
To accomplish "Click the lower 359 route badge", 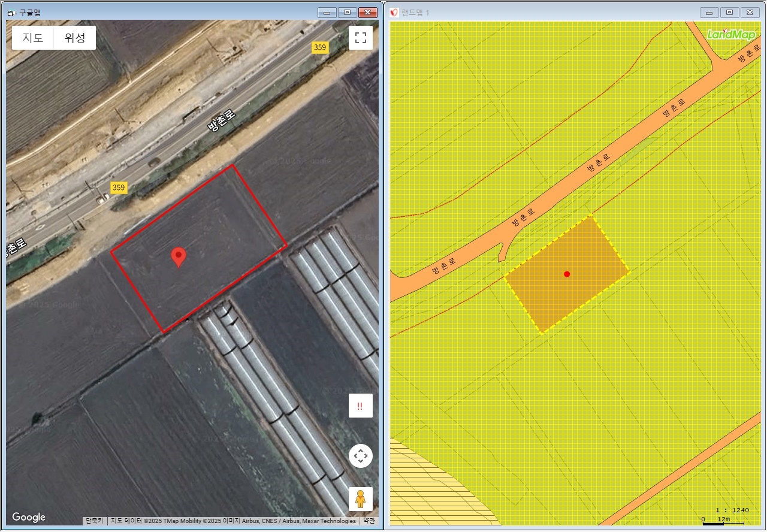I will pos(119,188).
